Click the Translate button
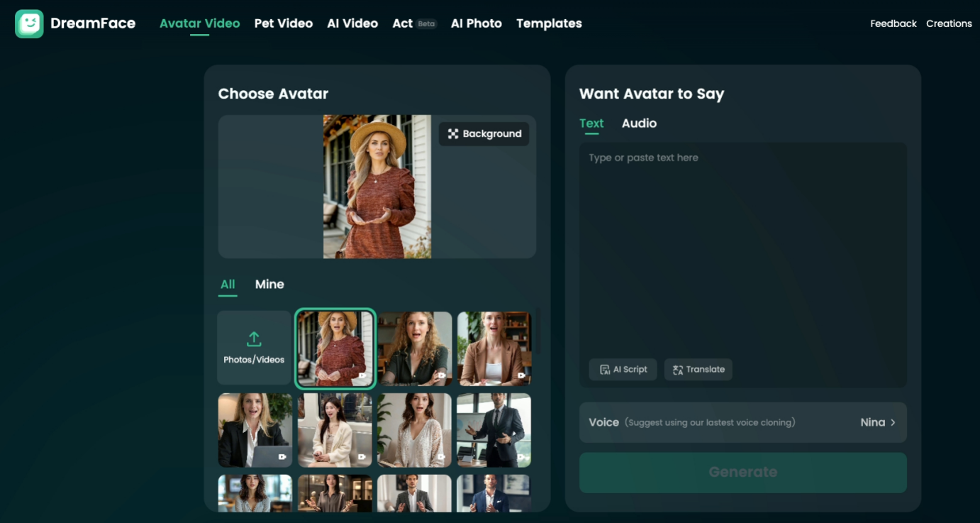The width and height of the screenshot is (980, 523). pos(698,370)
